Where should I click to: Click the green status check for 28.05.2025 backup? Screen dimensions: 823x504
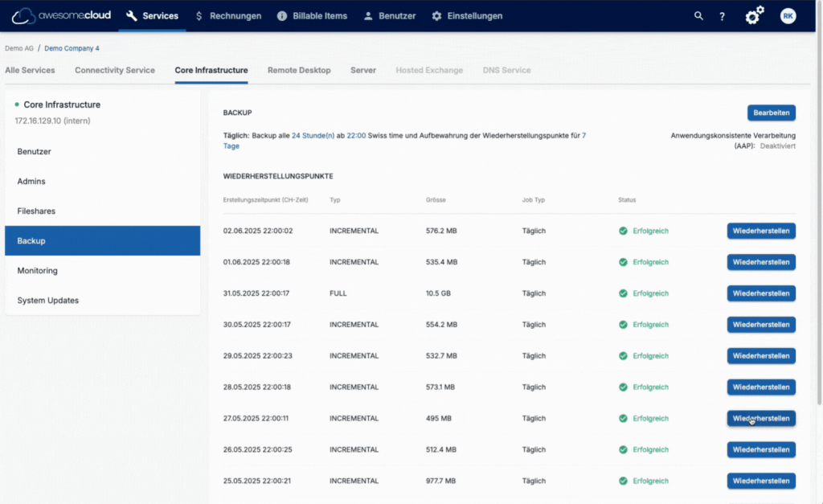coord(623,387)
